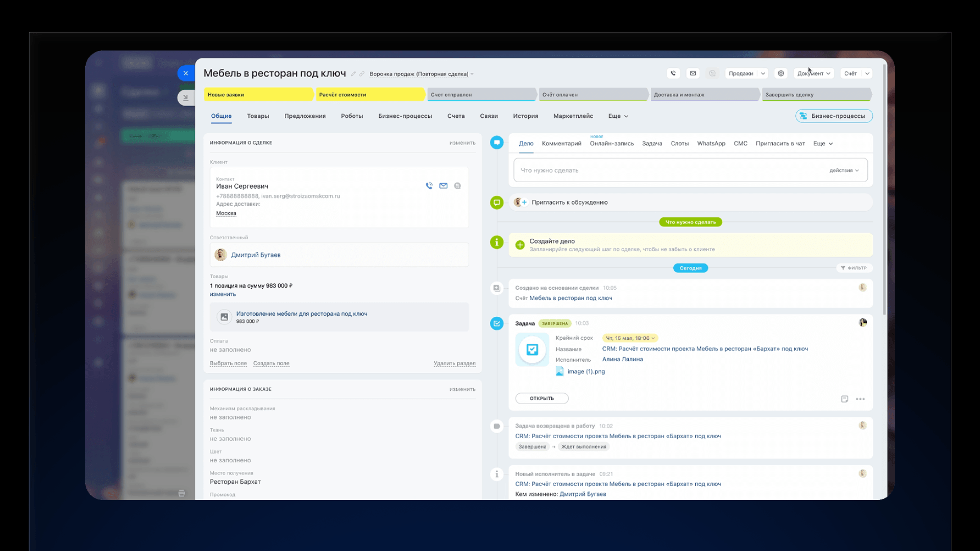
Task: Edit deal title with pencil icon
Action: [x=353, y=74]
